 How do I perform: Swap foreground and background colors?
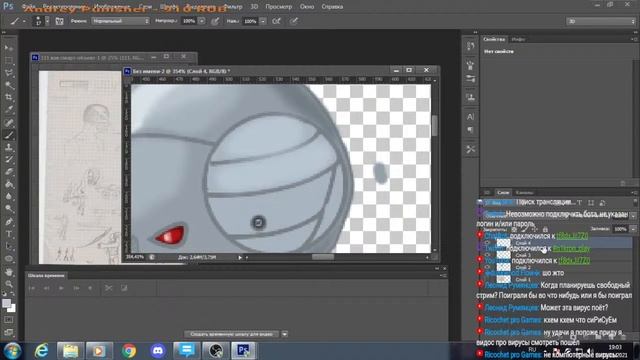13,294
